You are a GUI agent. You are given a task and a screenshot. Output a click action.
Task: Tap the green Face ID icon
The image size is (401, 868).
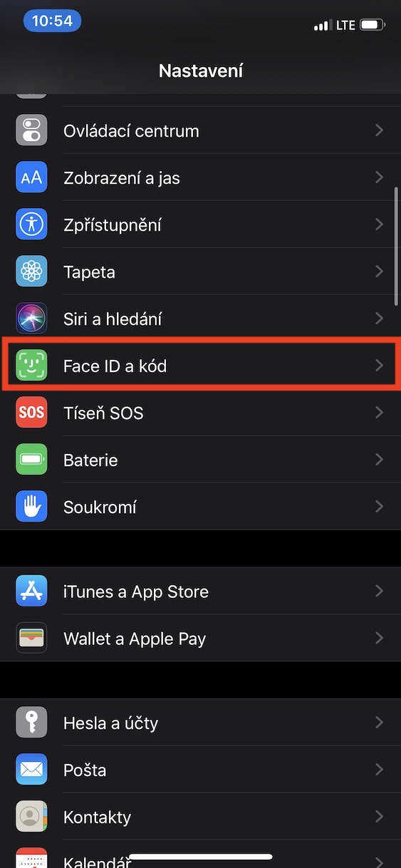[x=31, y=366]
